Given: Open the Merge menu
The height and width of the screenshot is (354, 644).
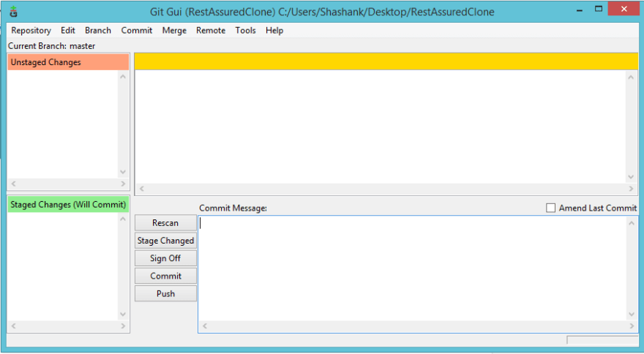Looking at the screenshot, I should (174, 31).
